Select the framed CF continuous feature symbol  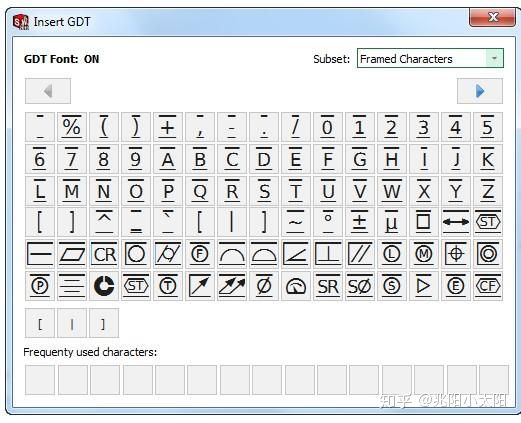488,286
